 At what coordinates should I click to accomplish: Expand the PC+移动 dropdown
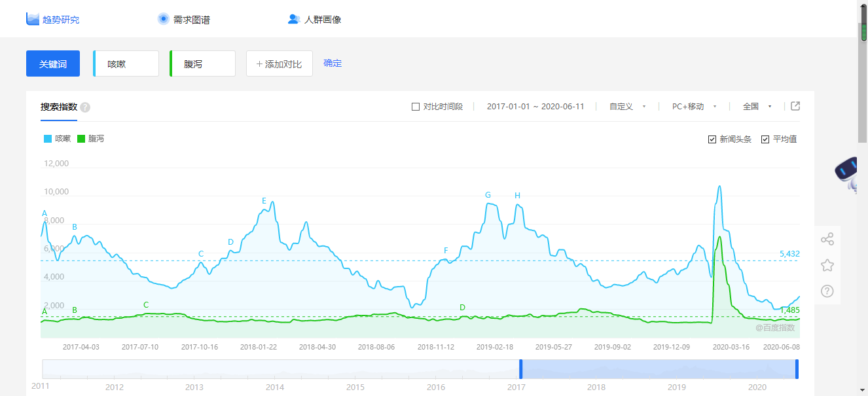[695, 107]
